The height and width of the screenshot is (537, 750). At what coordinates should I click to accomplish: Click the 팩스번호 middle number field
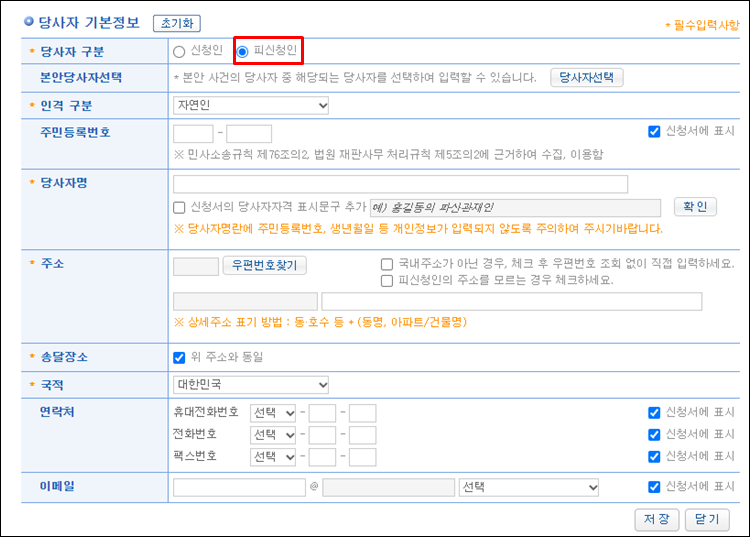tap(322, 457)
